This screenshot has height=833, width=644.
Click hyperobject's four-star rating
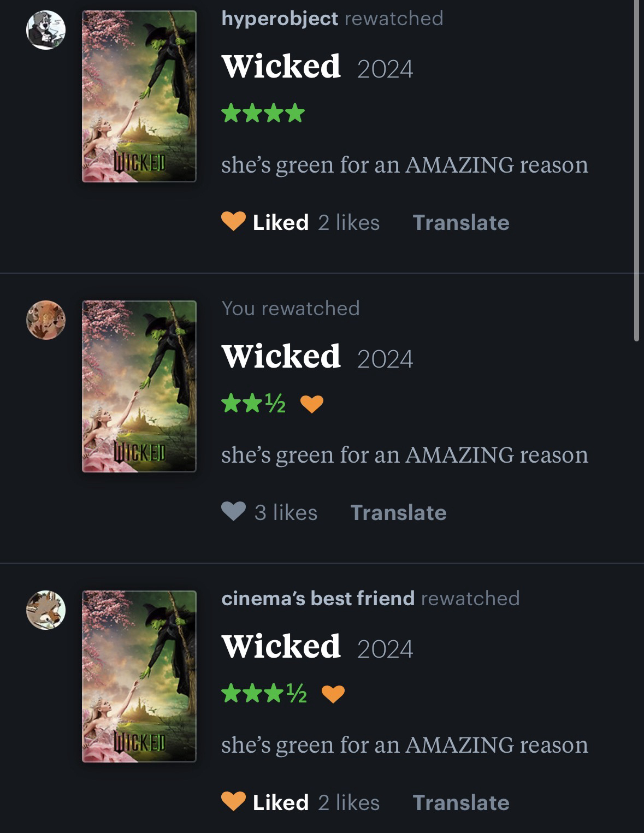[x=263, y=114]
